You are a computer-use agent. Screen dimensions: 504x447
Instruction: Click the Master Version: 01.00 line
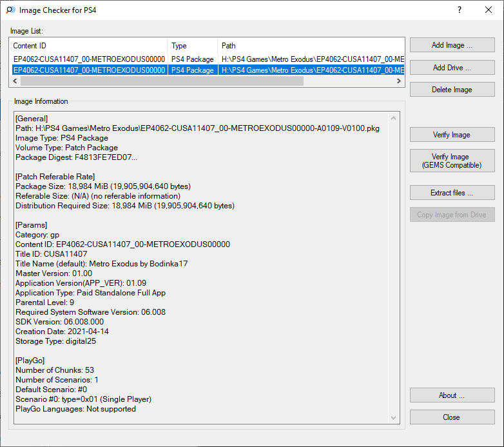[53, 273]
